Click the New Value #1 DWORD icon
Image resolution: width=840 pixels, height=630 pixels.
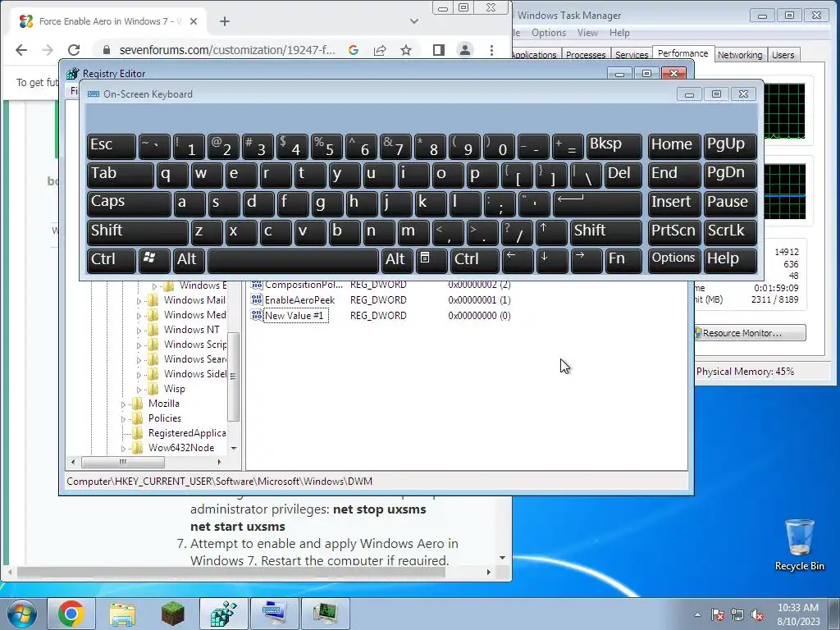point(257,316)
